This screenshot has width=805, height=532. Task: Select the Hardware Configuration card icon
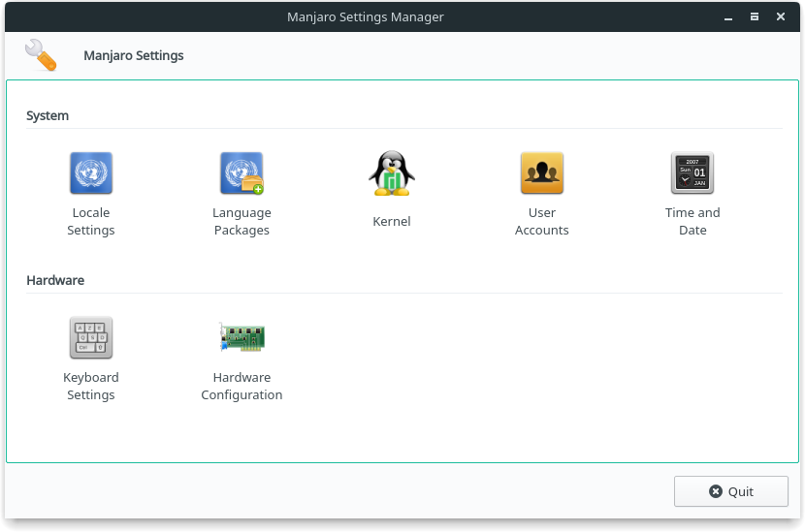pos(241,338)
